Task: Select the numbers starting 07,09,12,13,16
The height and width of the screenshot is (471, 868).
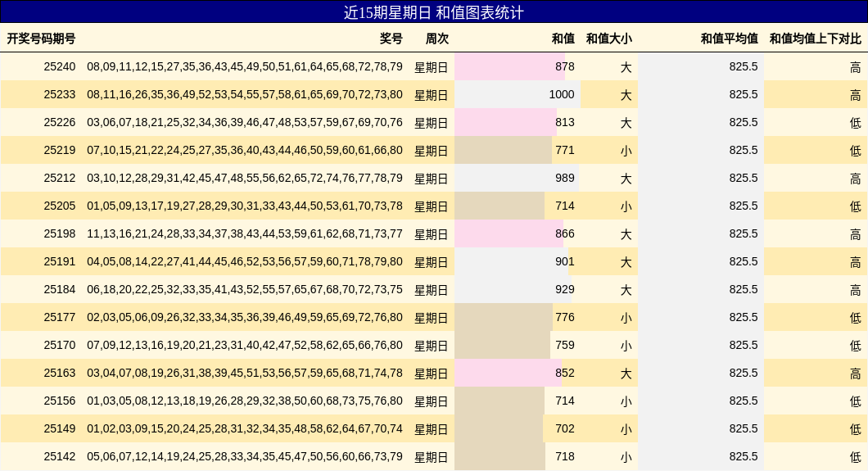Action: (x=245, y=346)
